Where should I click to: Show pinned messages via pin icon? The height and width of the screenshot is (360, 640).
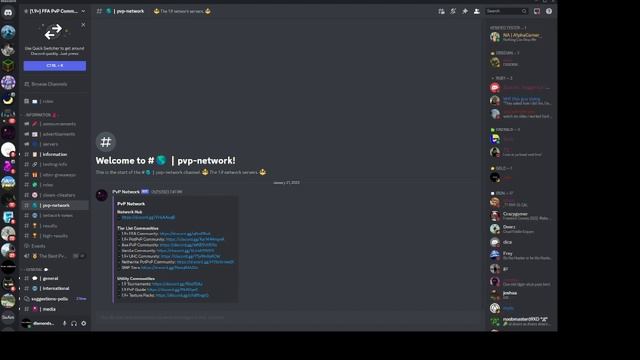coord(465,11)
